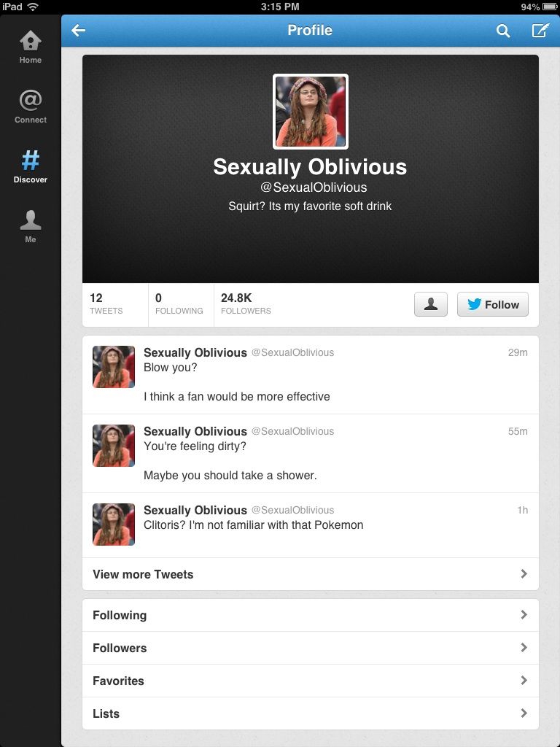Open the Following list row
This screenshot has width=560, height=747.
[311, 615]
